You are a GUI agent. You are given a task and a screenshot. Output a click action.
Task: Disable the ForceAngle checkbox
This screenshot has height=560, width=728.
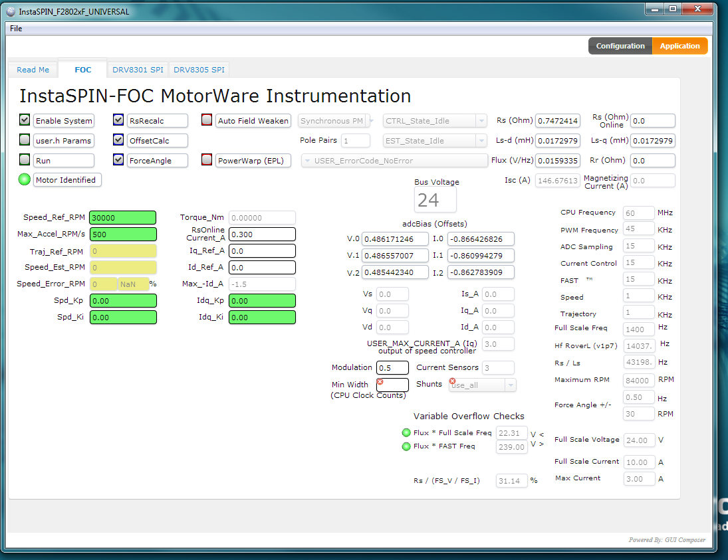[118, 159]
